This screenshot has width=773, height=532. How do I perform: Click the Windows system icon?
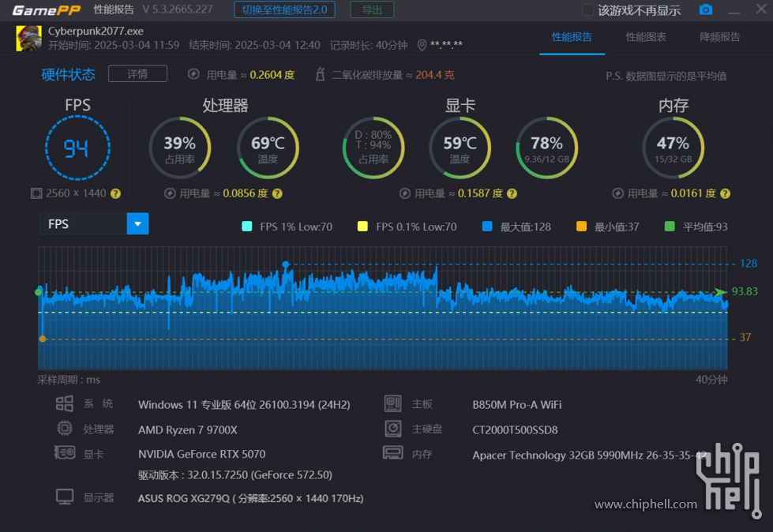point(65,404)
